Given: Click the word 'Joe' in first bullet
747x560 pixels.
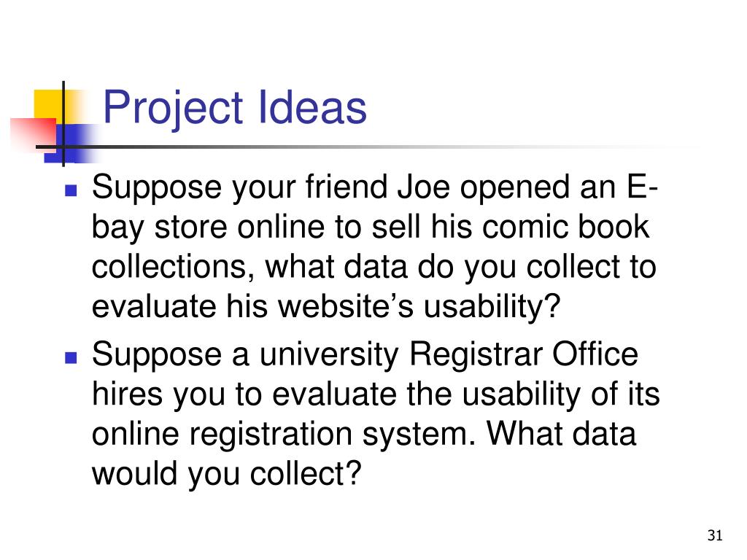Looking at the screenshot, I should click(424, 187).
